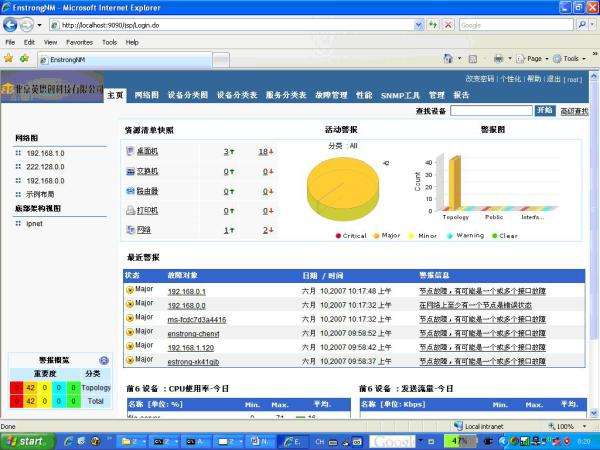The image size is (600, 450).
Task: Click the 网络 network device icon
Action: pyautogui.click(x=130, y=230)
